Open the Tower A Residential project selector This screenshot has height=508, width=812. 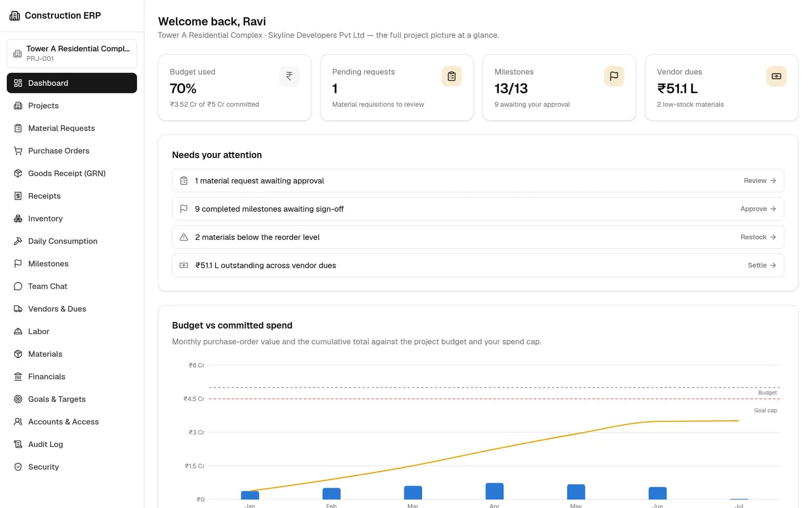click(72, 53)
